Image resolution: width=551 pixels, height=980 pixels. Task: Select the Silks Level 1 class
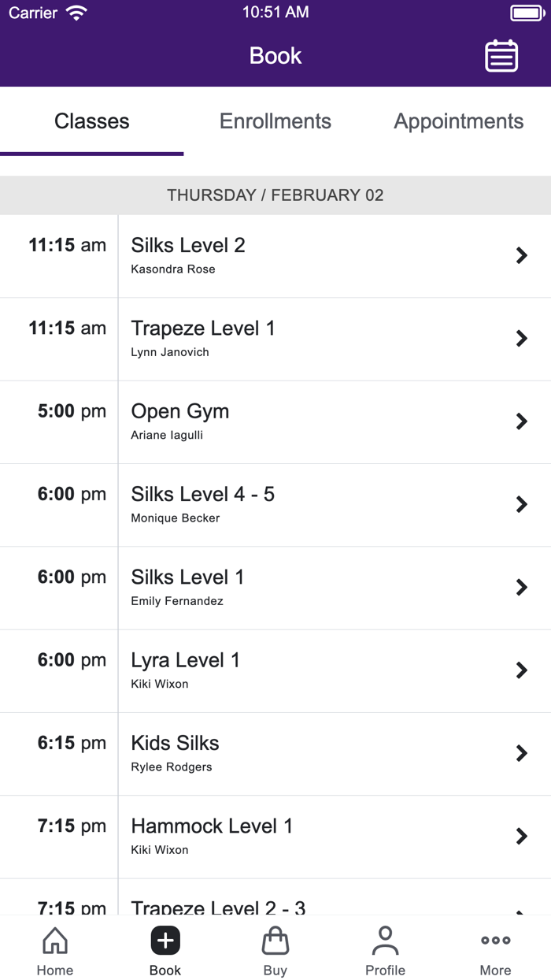pos(188,577)
